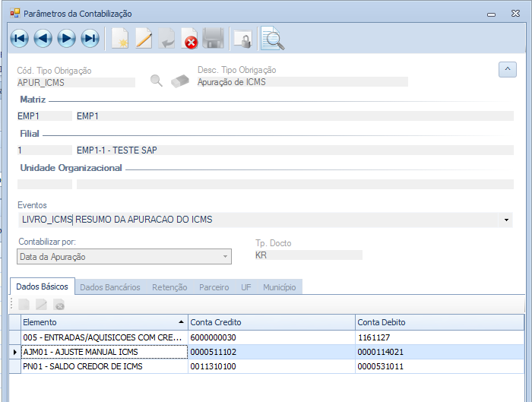This screenshot has height=402, width=532.
Task: Click the Conta Debito column header
Action: pyautogui.click(x=439, y=322)
